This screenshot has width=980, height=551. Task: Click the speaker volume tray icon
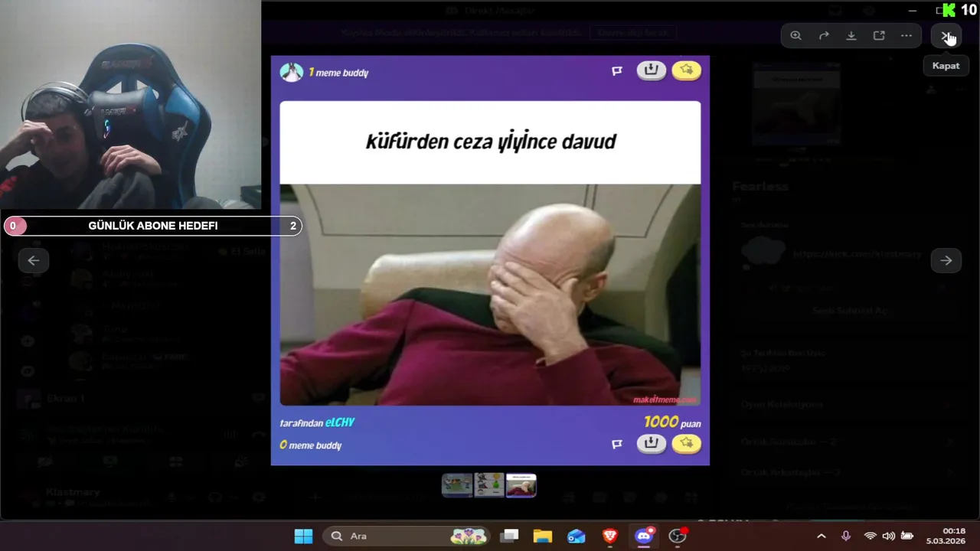coord(888,536)
